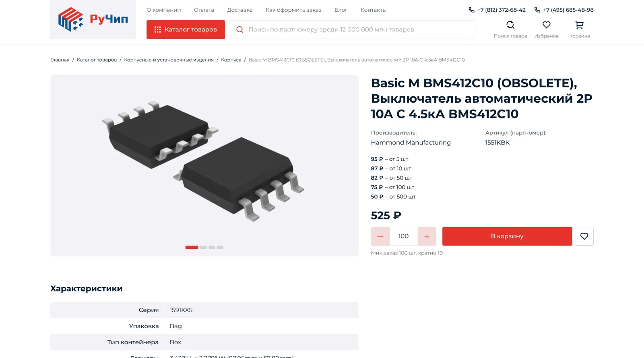Screen dimensions: 644x358
Task: Select the third image slider indicator
Action: coord(212,247)
